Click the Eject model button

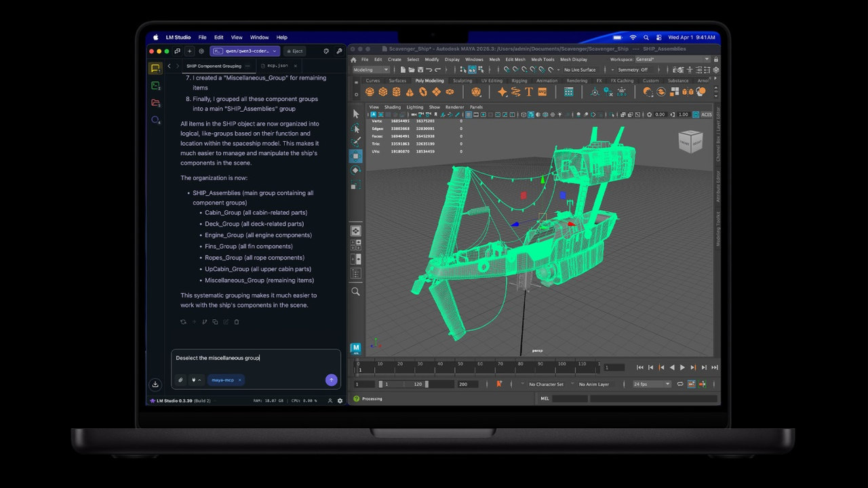(294, 51)
